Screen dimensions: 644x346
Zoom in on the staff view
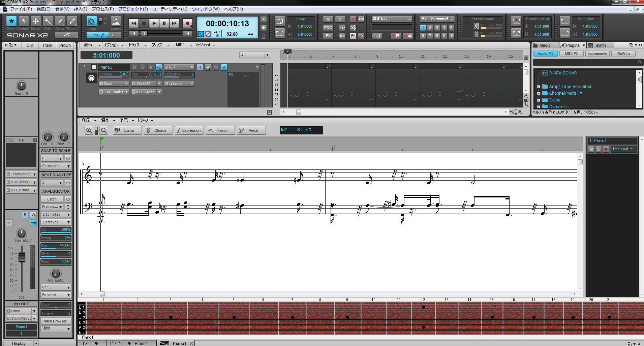click(89, 130)
